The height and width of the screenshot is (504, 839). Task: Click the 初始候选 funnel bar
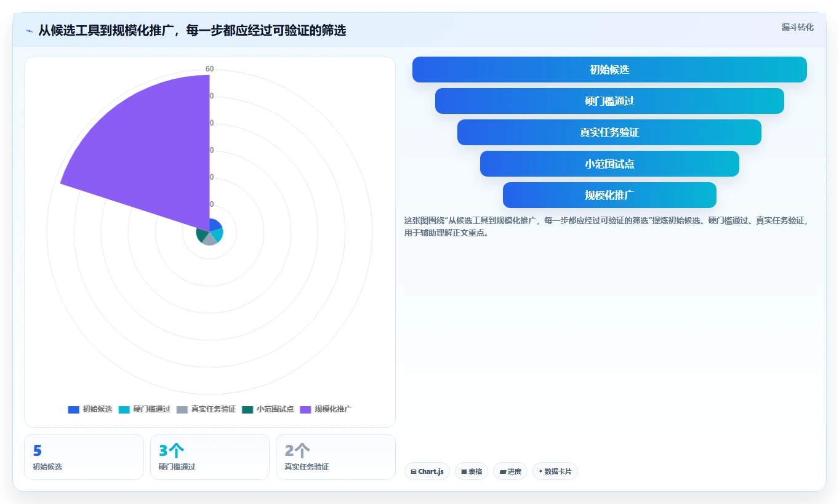609,70
